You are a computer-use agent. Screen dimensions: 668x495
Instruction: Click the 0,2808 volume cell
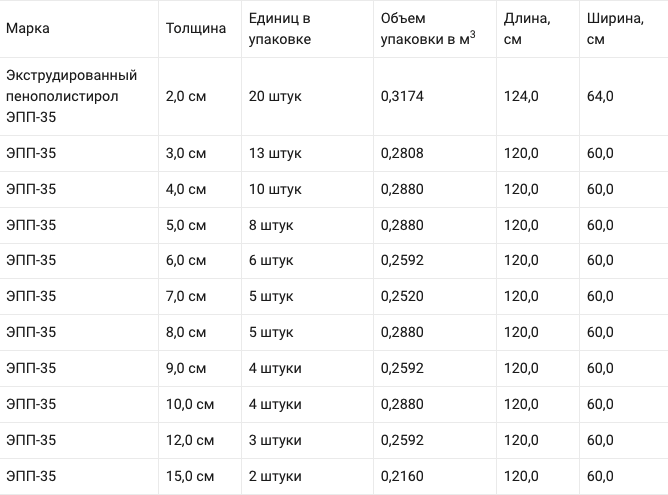click(402, 153)
